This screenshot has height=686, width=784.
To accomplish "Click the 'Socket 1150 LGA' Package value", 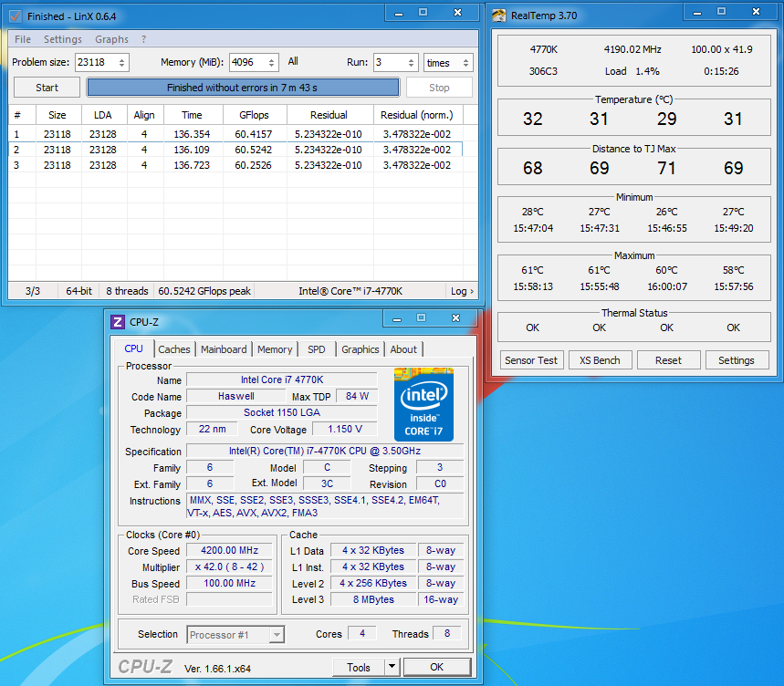I will [281, 412].
